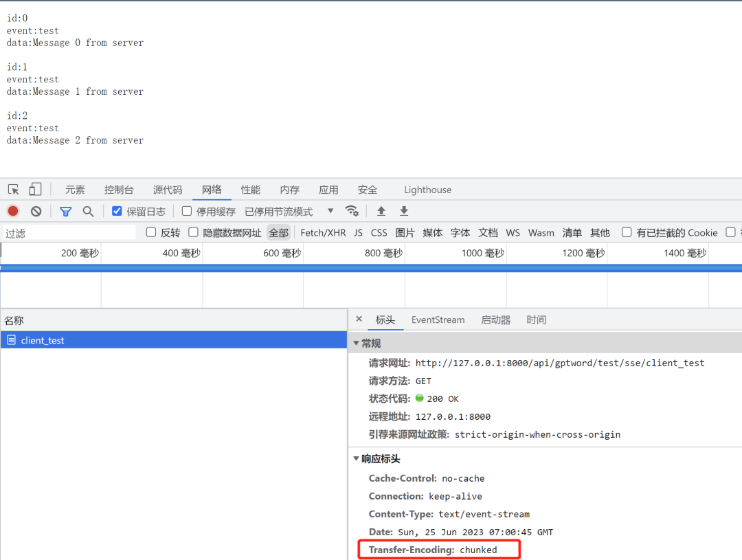742x560 pixels.
Task: Filter requests by WS type
Action: tap(513, 233)
